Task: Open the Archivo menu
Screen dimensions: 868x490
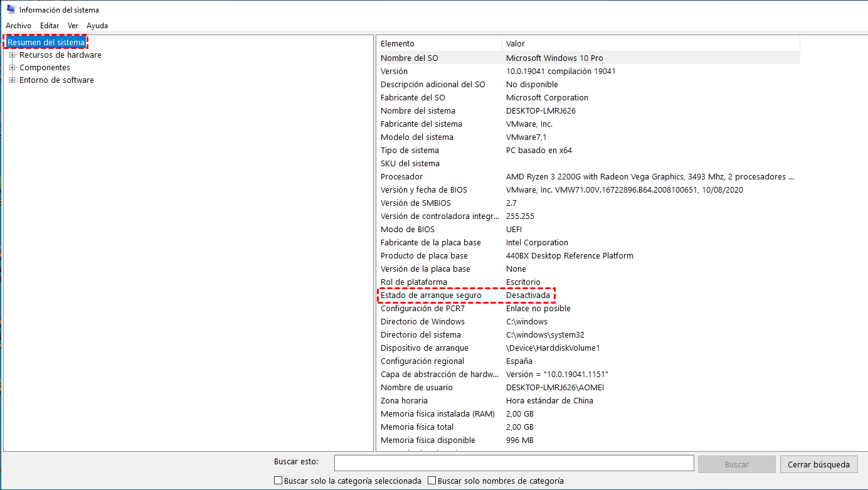Action: [x=18, y=25]
